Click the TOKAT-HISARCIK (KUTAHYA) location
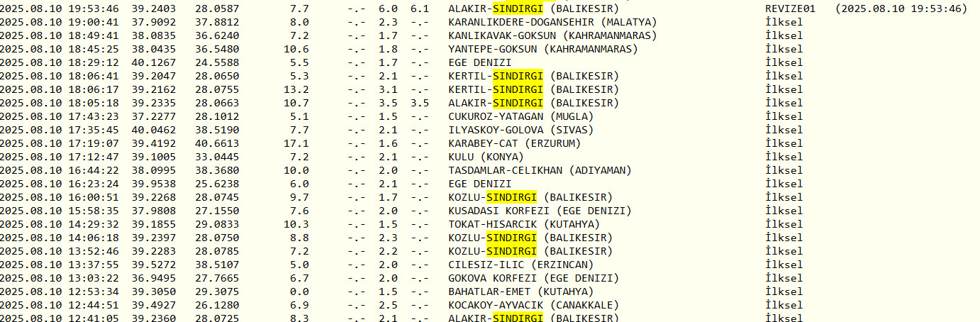 [520, 224]
